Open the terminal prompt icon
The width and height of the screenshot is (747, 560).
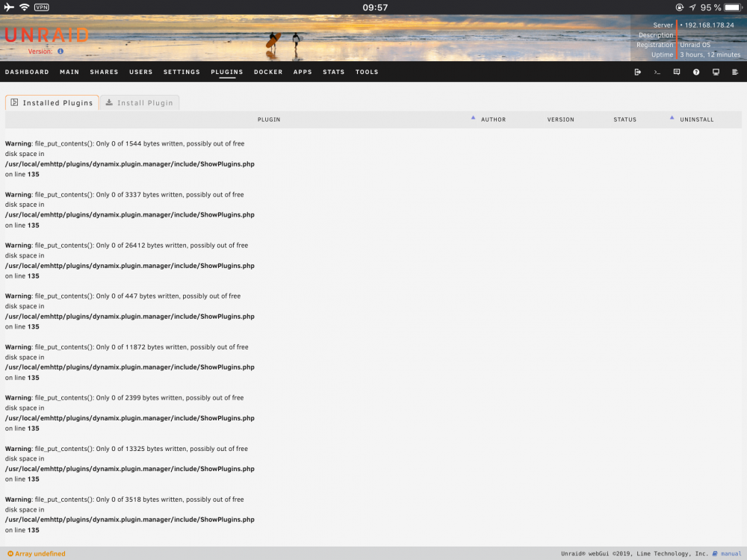click(x=657, y=72)
